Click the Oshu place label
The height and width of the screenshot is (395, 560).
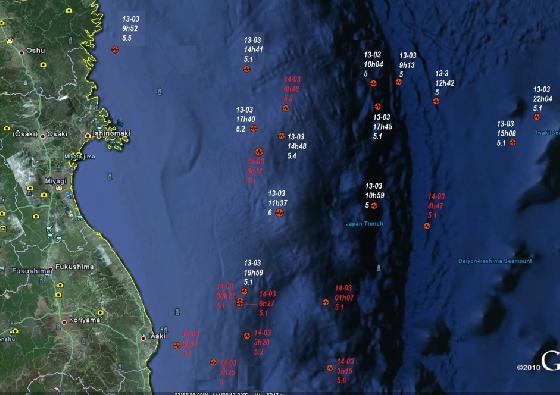click(x=36, y=51)
